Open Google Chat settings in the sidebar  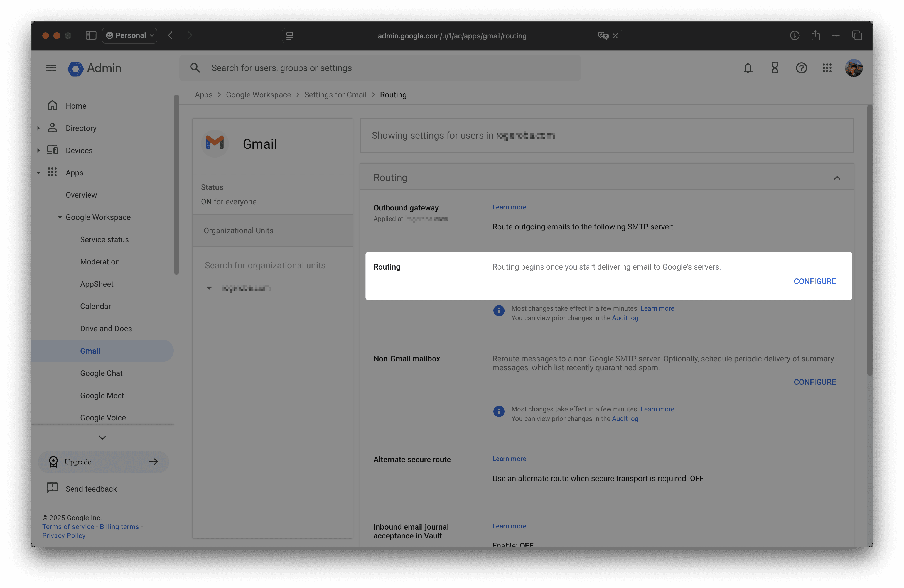[101, 373]
